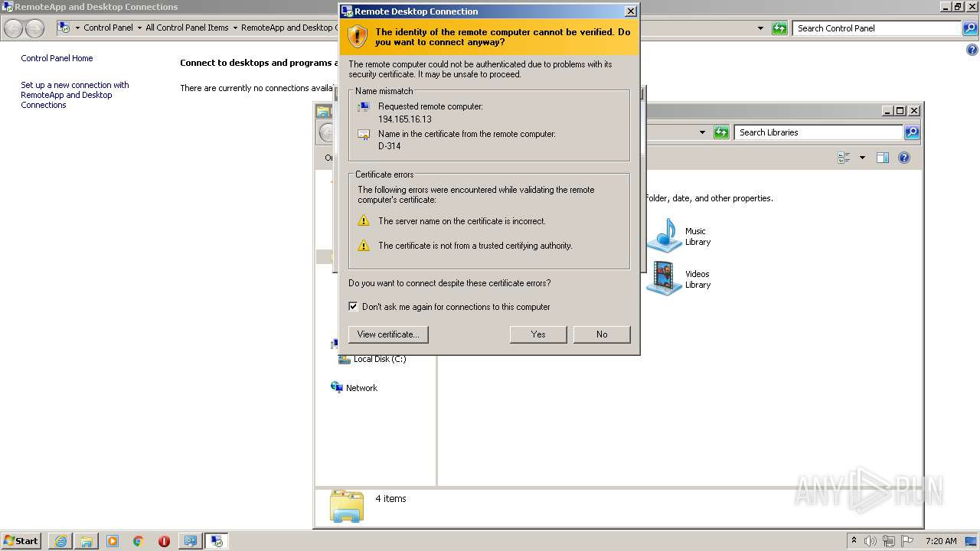Open Windows Explorer from taskbar
This screenshot has height=551, width=980.
coord(87,541)
